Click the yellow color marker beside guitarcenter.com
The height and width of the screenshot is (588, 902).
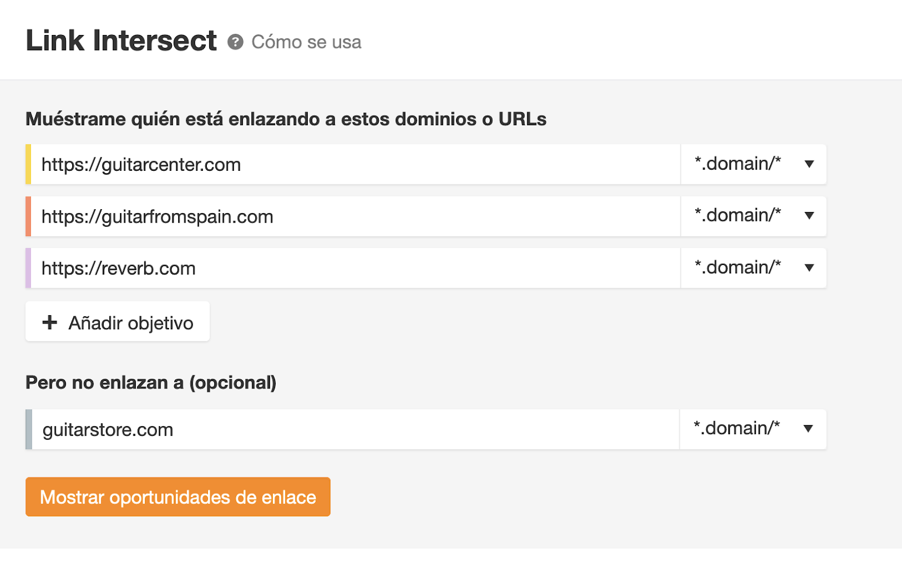click(28, 165)
